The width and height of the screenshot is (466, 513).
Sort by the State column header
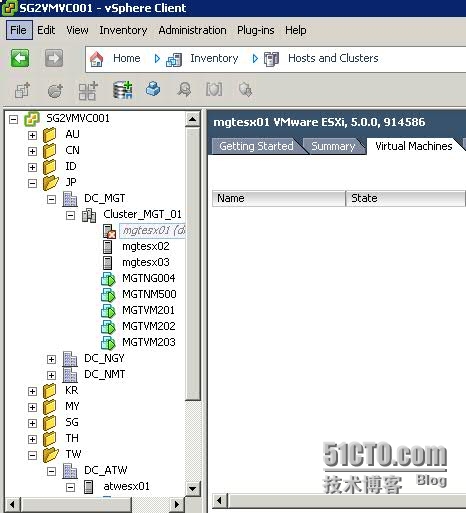pos(405,199)
